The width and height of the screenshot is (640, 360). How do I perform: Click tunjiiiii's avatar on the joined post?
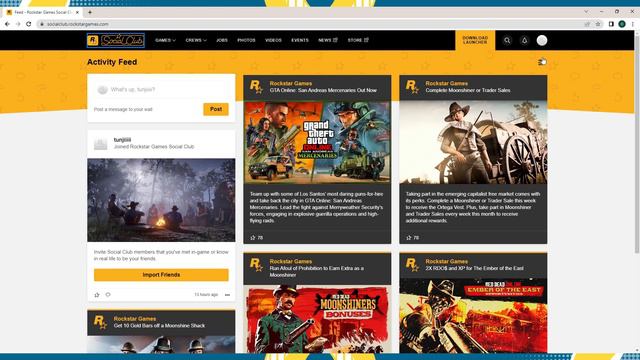coord(100,143)
